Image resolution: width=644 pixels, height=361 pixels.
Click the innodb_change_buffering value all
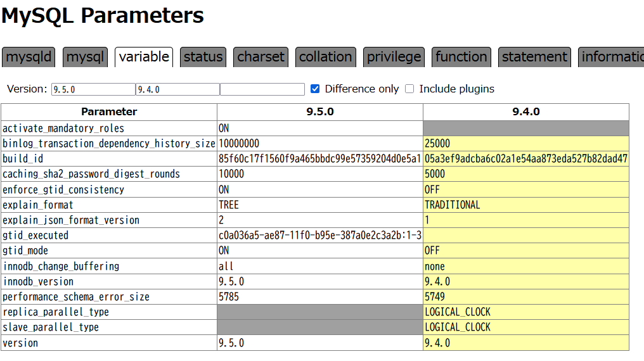226,266
